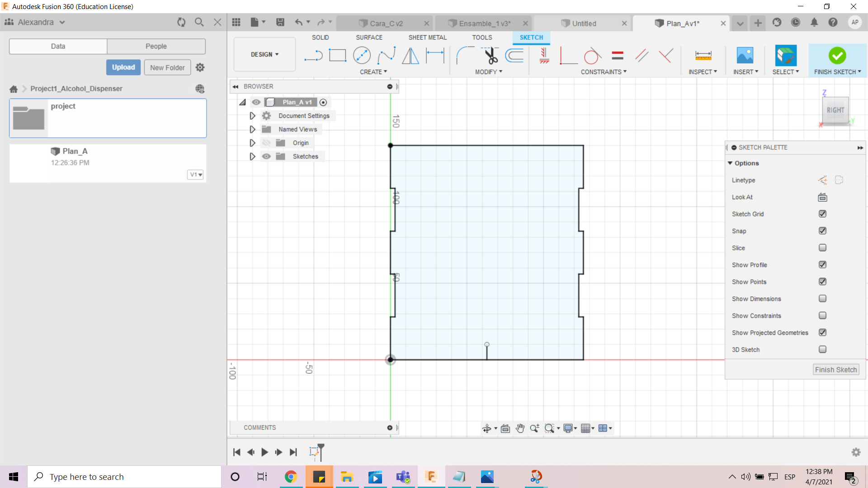The height and width of the screenshot is (488, 868).
Task: Select the Fillet tool
Action: tap(465, 56)
